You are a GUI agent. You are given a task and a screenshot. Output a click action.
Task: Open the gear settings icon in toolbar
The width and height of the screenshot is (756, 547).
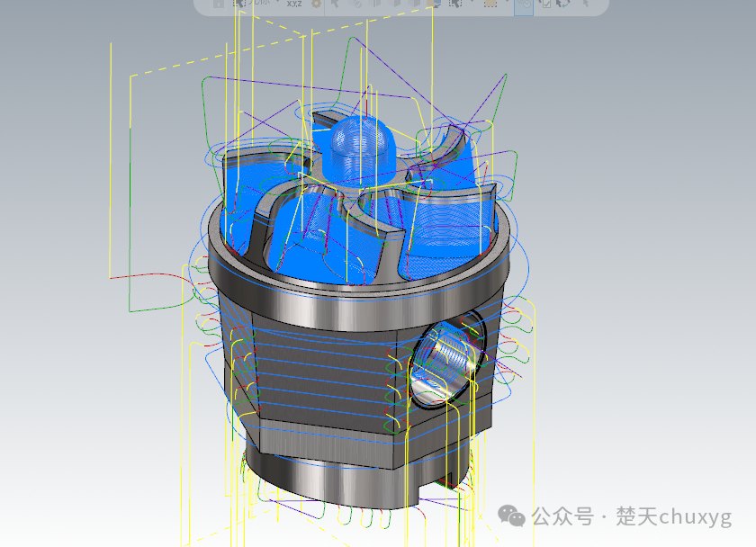point(316,4)
